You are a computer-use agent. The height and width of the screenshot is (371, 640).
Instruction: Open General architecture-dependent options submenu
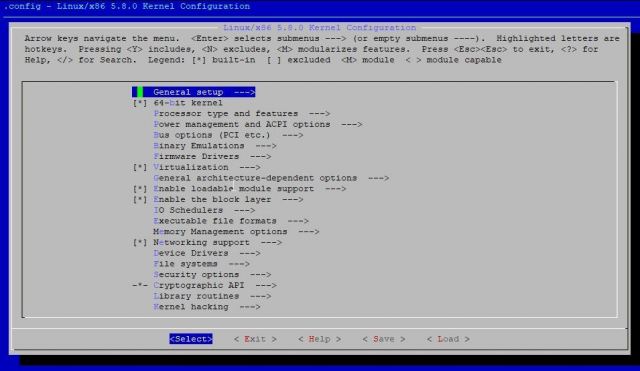pyautogui.click(x=271, y=178)
